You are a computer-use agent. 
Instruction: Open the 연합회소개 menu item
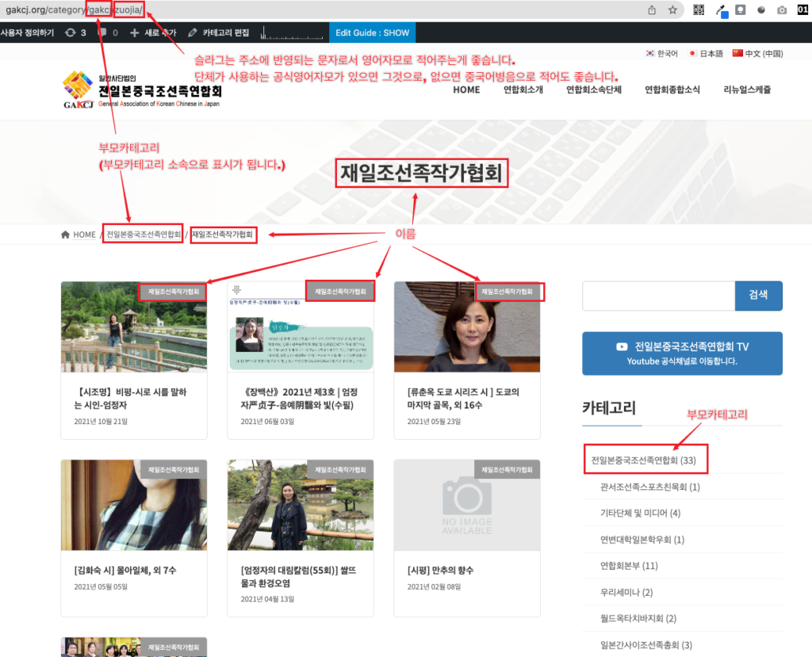[523, 90]
